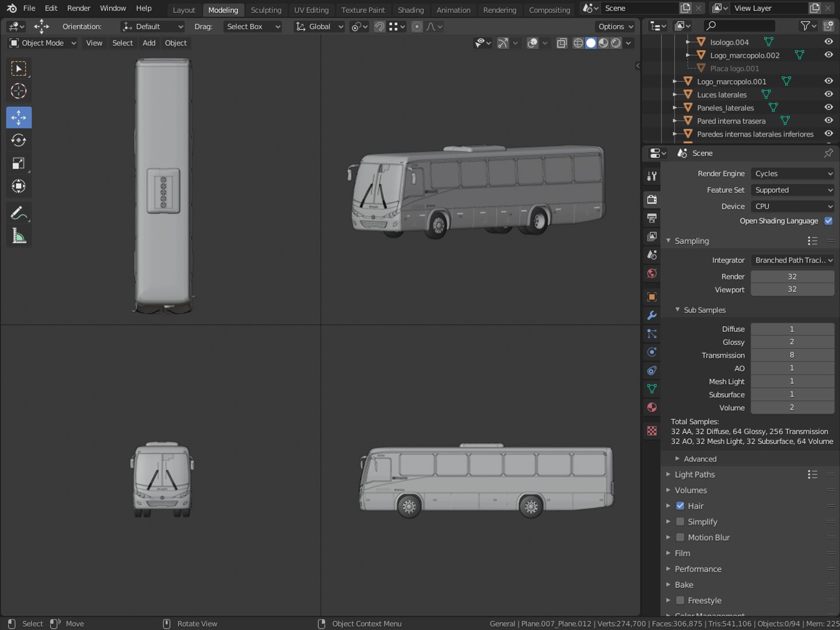Choose the Transform tool
The image size is (840, 630).
19,187
